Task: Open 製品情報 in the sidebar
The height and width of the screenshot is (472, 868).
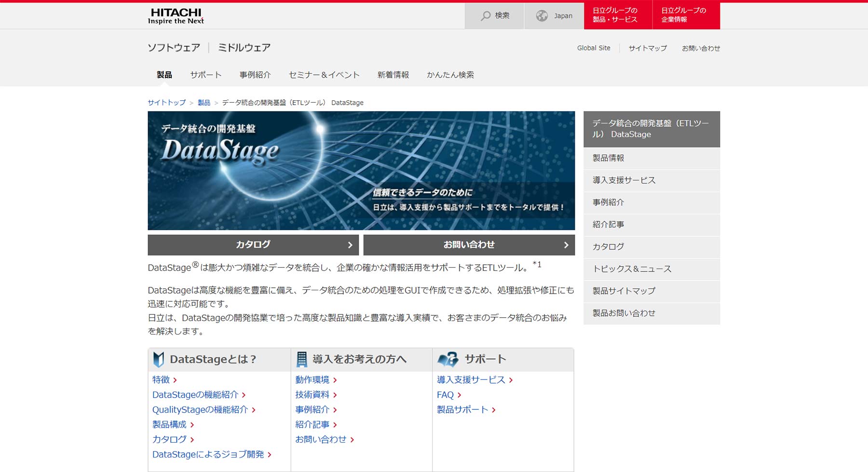Action: point(651,158)
